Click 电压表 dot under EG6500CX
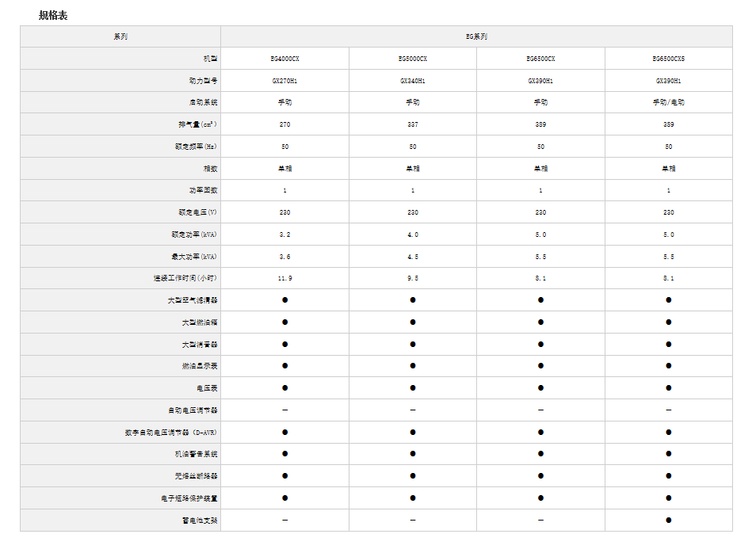The height and width of the screenshot is (553, 756). tap(540, 388)
